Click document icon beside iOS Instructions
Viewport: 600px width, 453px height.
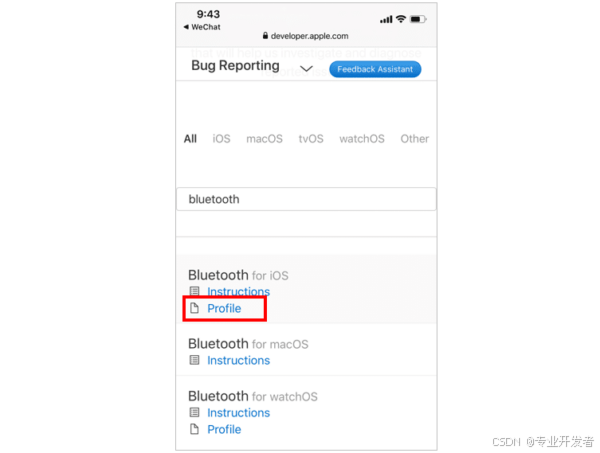point(194,291)
